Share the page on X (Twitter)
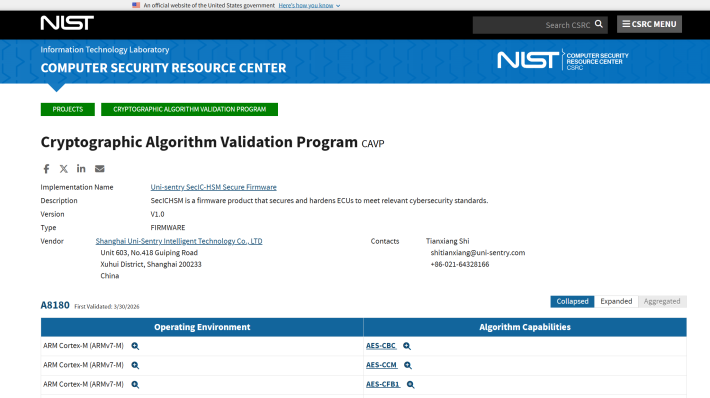The image size is (710, 398). point(64,169)
